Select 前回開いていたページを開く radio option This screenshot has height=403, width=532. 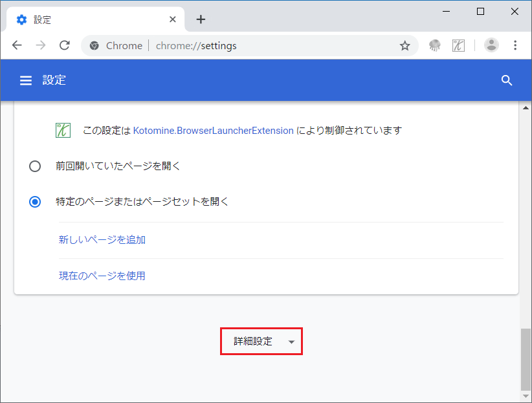[35, 166]
